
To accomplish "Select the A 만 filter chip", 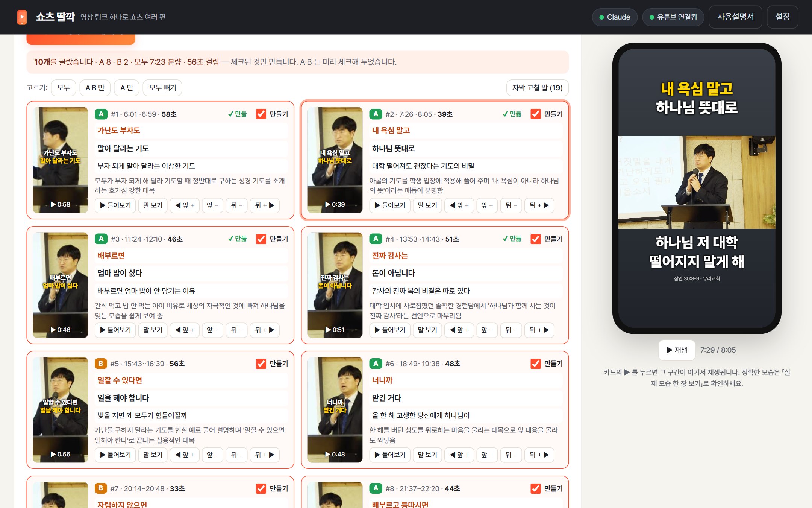I will (x=127, y=88).
